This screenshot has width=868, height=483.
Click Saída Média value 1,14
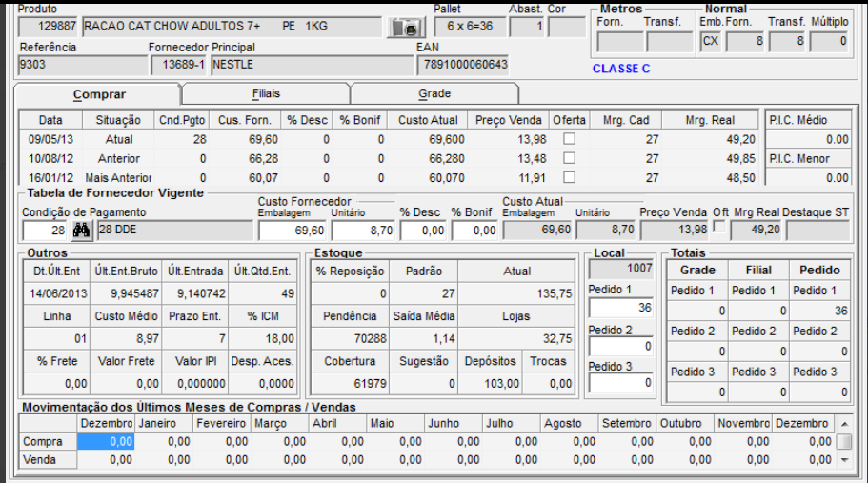tap(423, 338)
